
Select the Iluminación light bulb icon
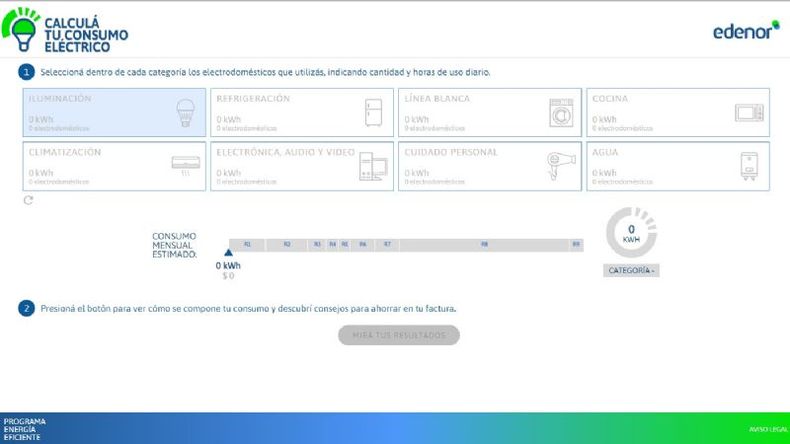click(185, 112)
